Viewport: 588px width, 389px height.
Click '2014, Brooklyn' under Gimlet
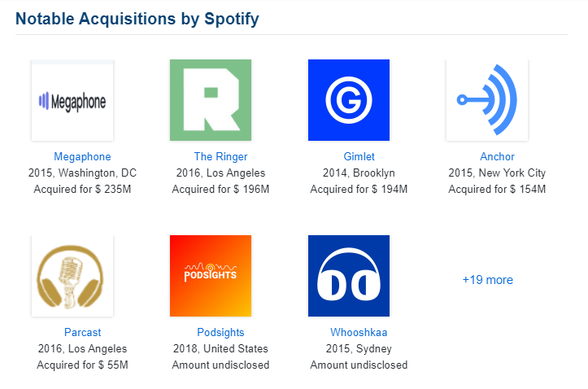(359, 173)
